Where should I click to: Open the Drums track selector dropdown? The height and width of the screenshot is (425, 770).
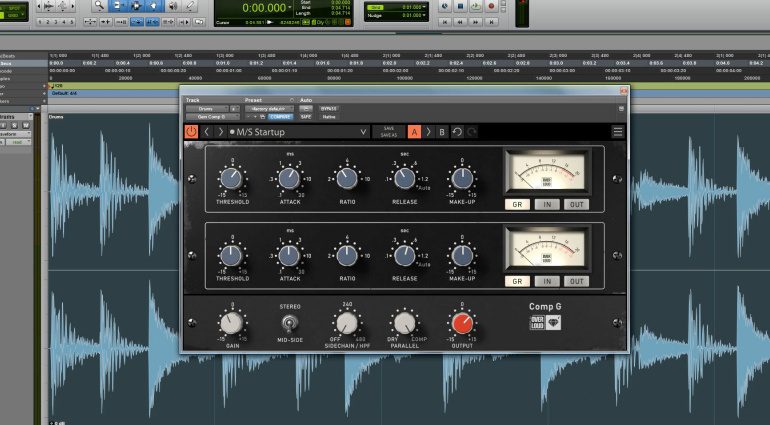(207, 109)
